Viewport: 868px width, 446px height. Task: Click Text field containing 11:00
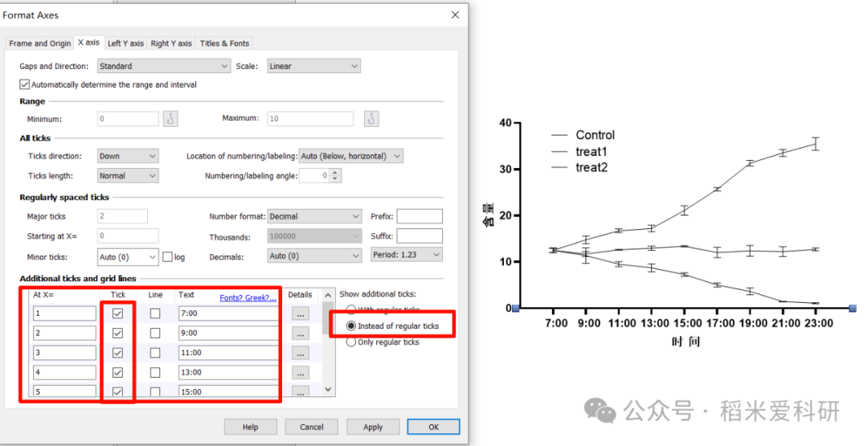point(228,353)
